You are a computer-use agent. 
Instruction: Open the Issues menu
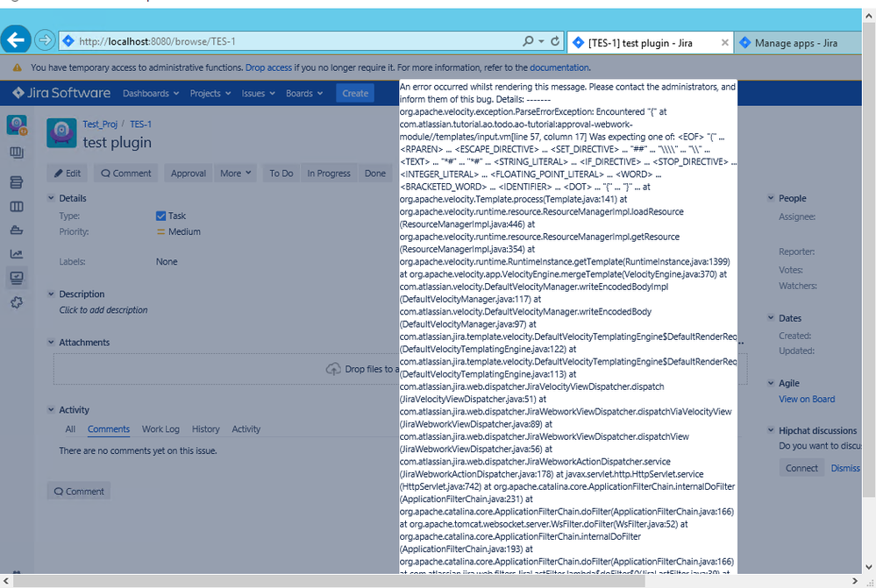click(258, 93)
